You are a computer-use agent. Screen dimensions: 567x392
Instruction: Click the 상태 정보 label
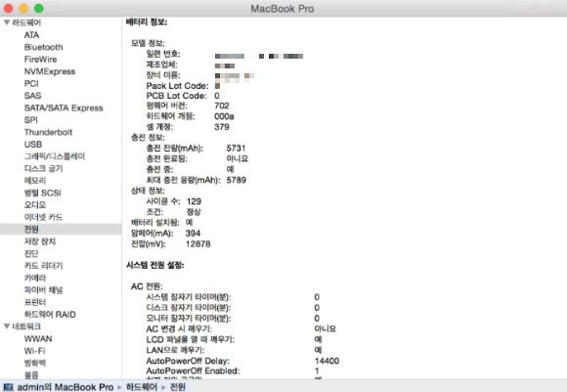pyautogui.click(x=148, y=191)
